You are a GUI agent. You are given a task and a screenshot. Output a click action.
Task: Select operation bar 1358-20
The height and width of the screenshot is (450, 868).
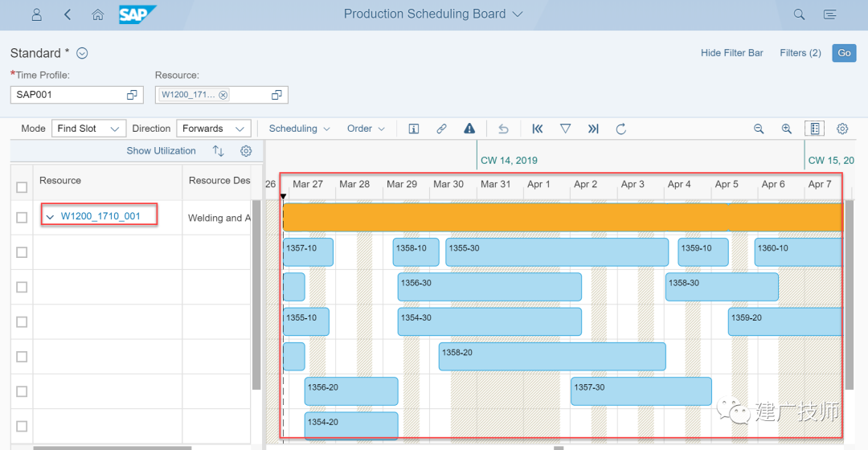(552, 357)
